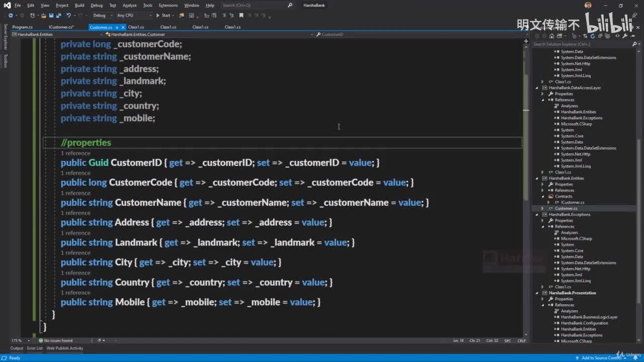Collapse the HarshaBank.DataAccessLayer project node
The width and height of the screenshot is (644, 362).
tap(537, 88)
